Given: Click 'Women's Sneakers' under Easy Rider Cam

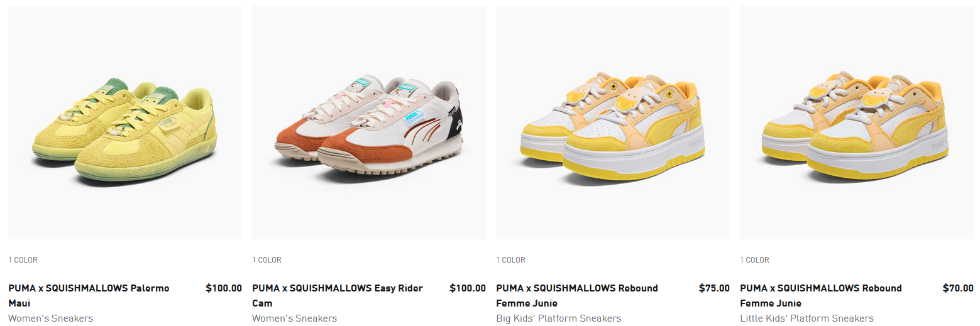Looking at the screenshot, I should (294, 318).
